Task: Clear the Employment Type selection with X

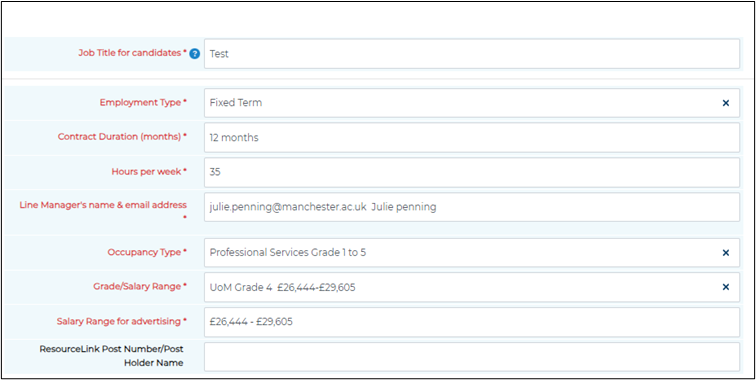Action: 726,103
